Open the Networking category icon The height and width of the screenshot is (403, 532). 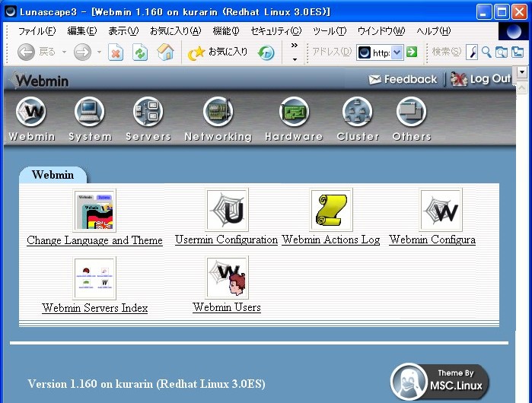pos(218,112)
